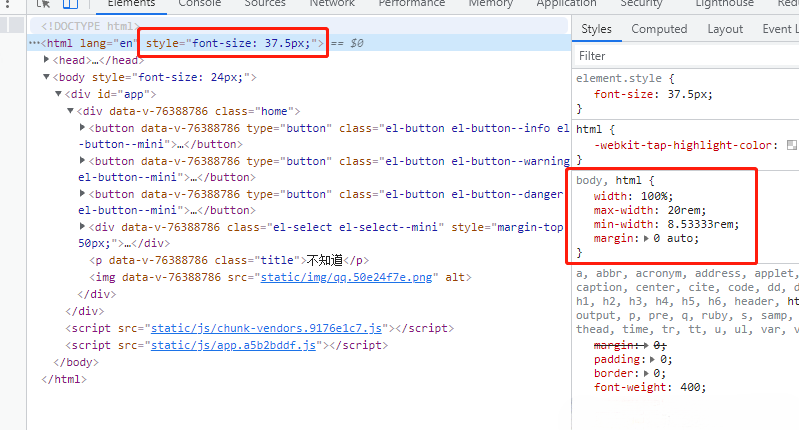
Task: Open the chunk-vendors.9176e1c7.js script link
Action: click(x=267, y=328)
